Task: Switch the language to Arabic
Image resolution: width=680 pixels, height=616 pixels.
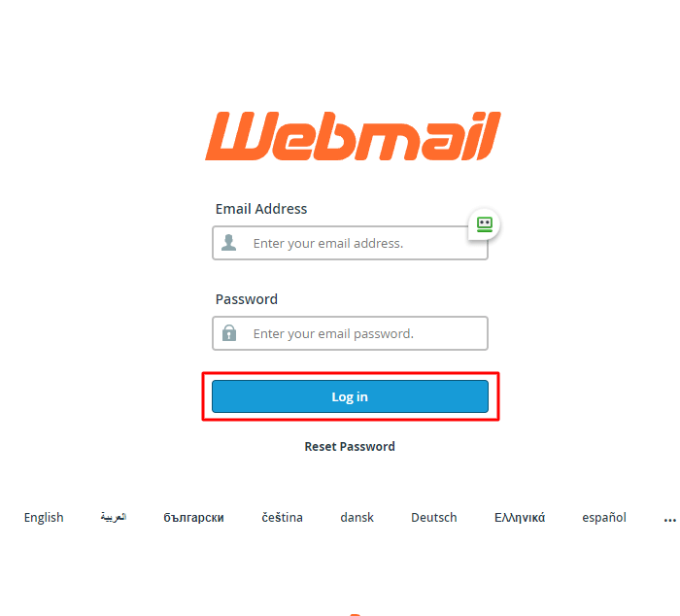Action: 114,517
